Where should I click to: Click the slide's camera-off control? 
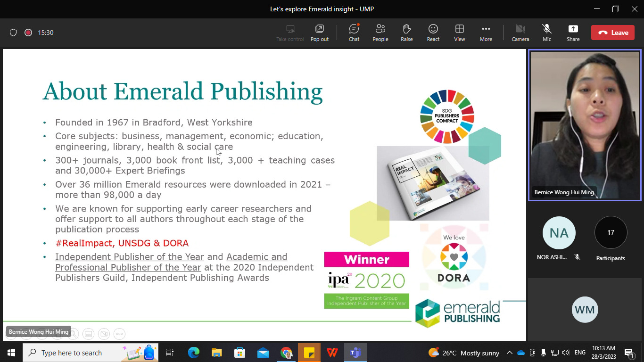click(104, 333)
